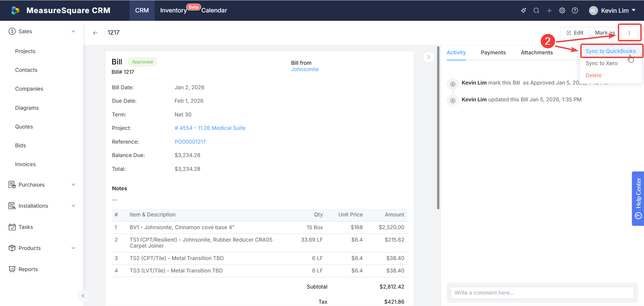Expand the Products section chevron
This screenshot has height=306, width=644.
[x=73, y=248]
